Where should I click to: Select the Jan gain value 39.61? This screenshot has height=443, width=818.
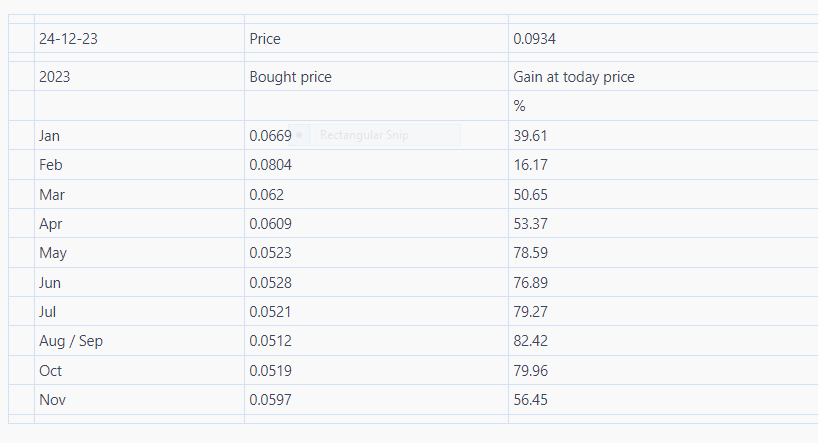coord(531,136)
